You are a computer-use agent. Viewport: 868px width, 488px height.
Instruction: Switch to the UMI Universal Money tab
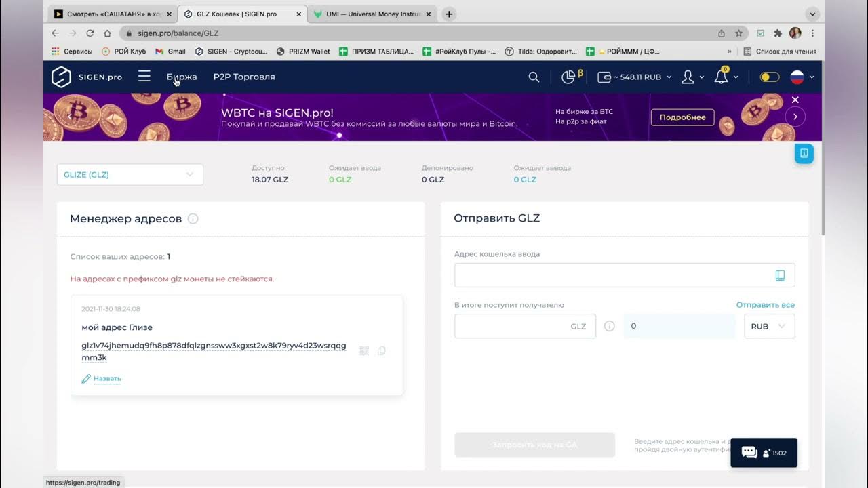tap(373, 14)
